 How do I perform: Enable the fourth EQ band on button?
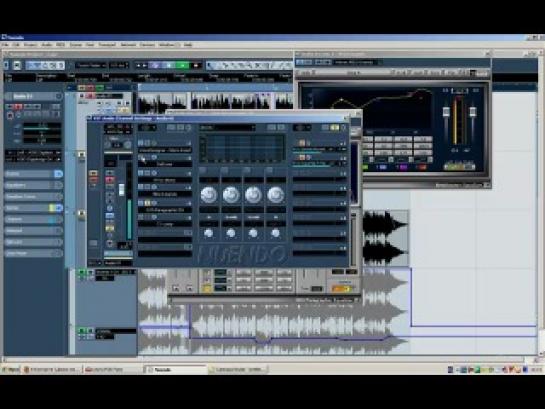269,170
